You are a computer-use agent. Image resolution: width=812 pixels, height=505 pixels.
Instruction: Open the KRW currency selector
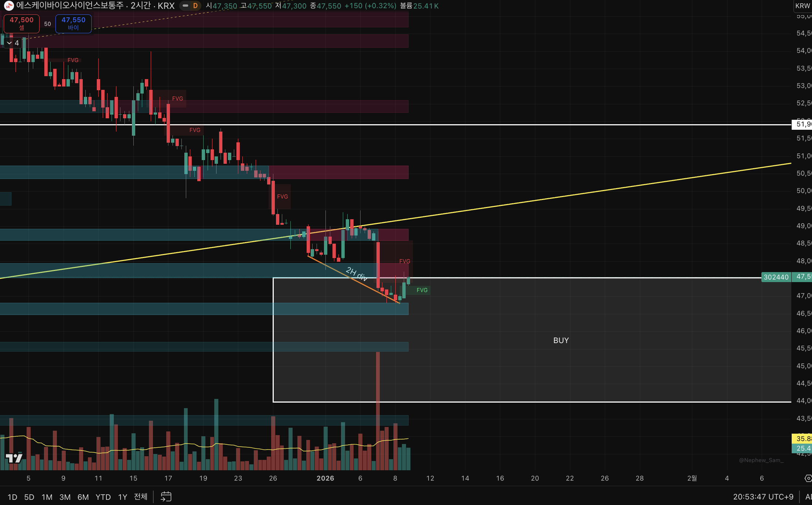click(802, 6)
